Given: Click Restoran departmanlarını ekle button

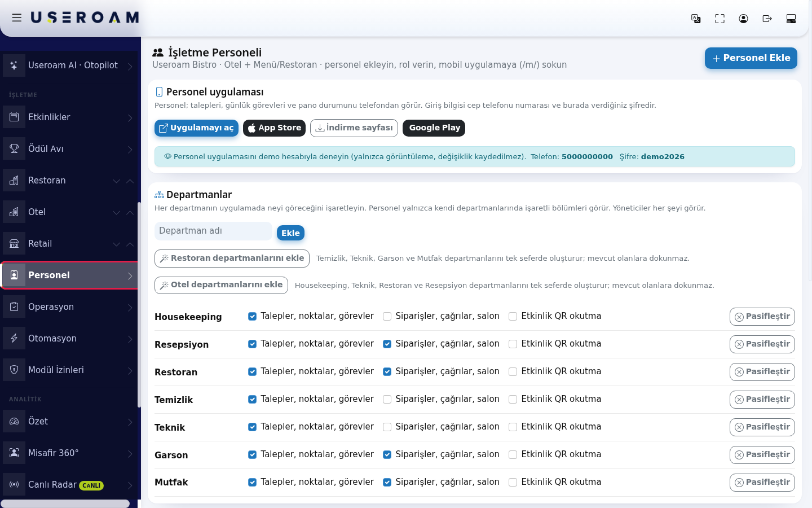Looking at the screenshot, I should (x=232, y=259).
